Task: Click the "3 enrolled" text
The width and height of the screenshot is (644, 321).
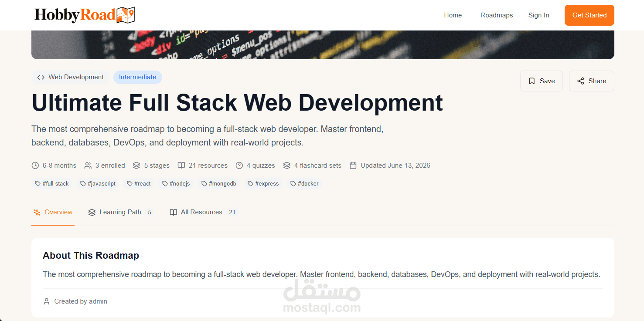Action: point(110,166)
